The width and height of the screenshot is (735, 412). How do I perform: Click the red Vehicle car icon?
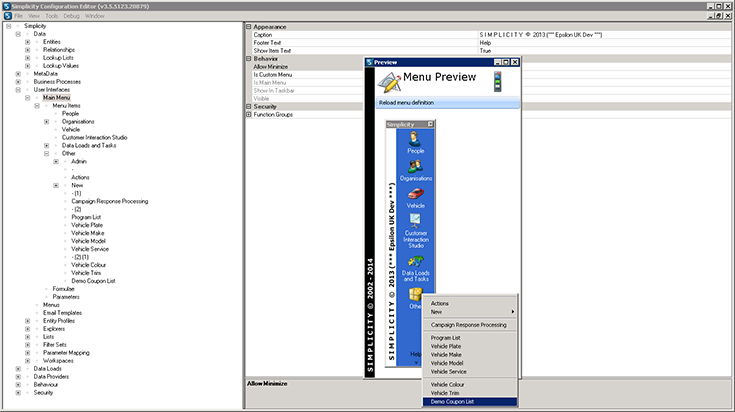(x=416, y=194)
